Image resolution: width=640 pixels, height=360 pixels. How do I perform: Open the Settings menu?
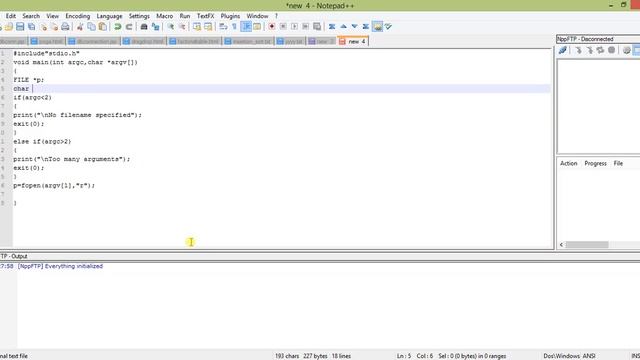click(139, 16)
